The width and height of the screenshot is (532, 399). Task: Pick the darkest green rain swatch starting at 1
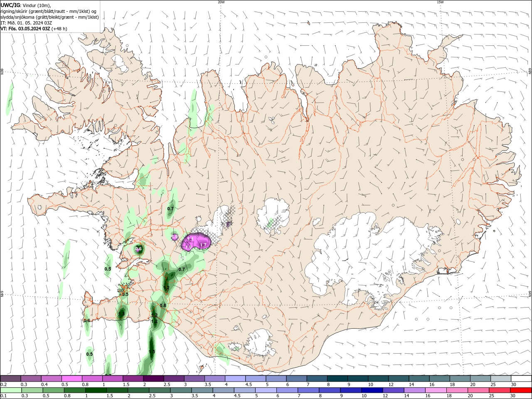tap(96, 390)
